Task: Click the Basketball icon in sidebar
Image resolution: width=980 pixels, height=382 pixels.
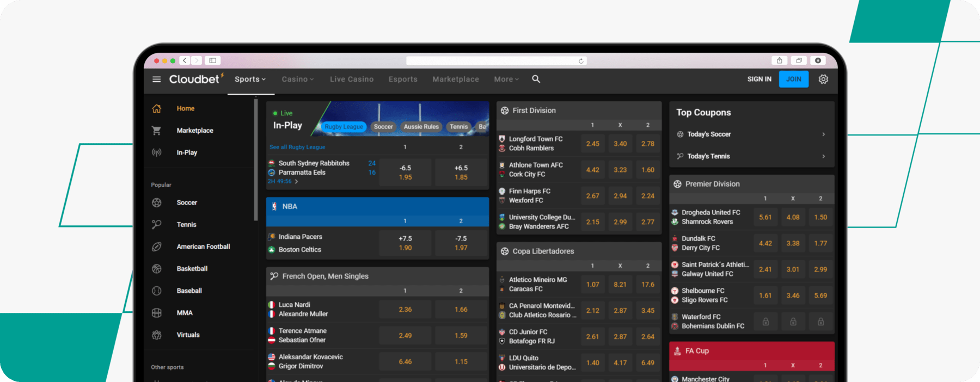Action: (157, 269)
